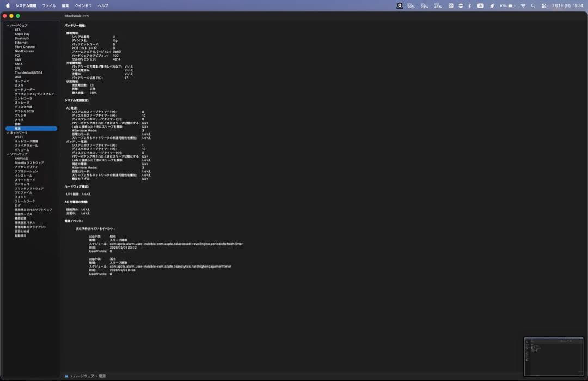This screenshot has height=381, width=588.
Task: Collapse the ハードウェア sidebar section
Action: (x=8, y=26)
